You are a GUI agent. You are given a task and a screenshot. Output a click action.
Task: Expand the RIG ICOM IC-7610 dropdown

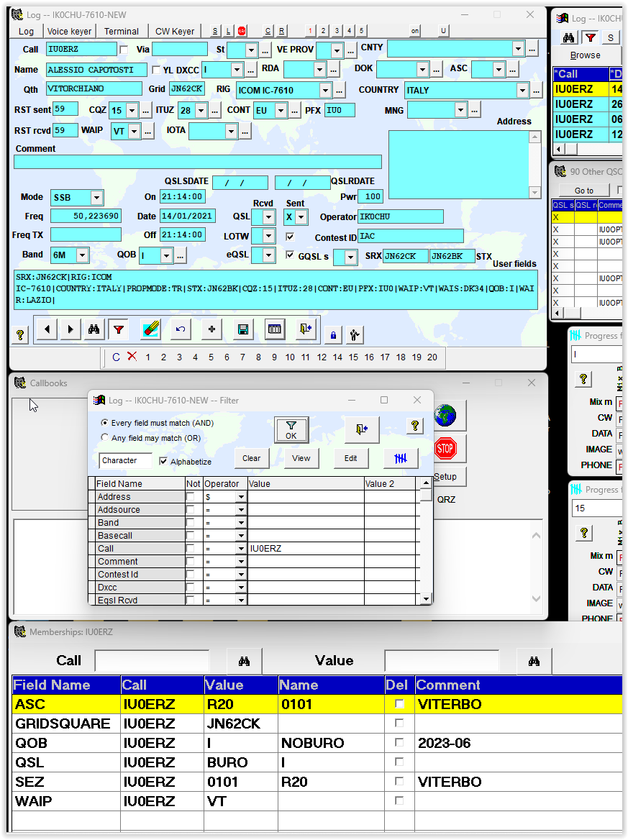coord(325,90)
